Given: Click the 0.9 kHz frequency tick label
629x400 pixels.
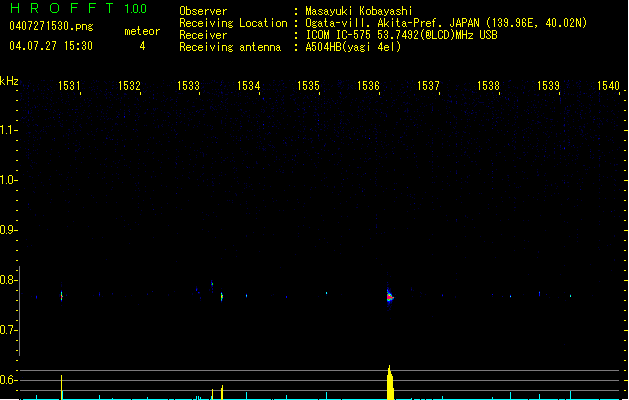Looking at the screenshot, I should [x=8, y=230].
